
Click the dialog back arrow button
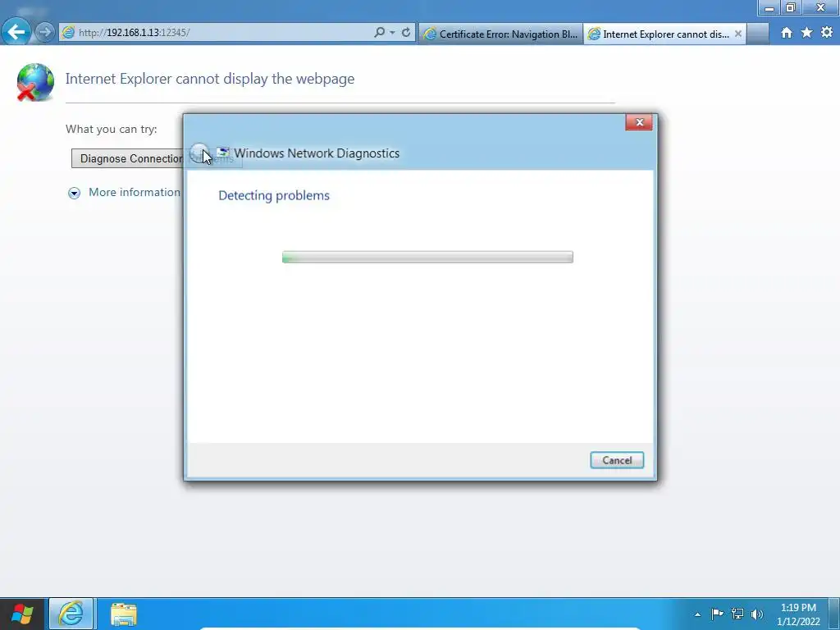tap(199, 153)
